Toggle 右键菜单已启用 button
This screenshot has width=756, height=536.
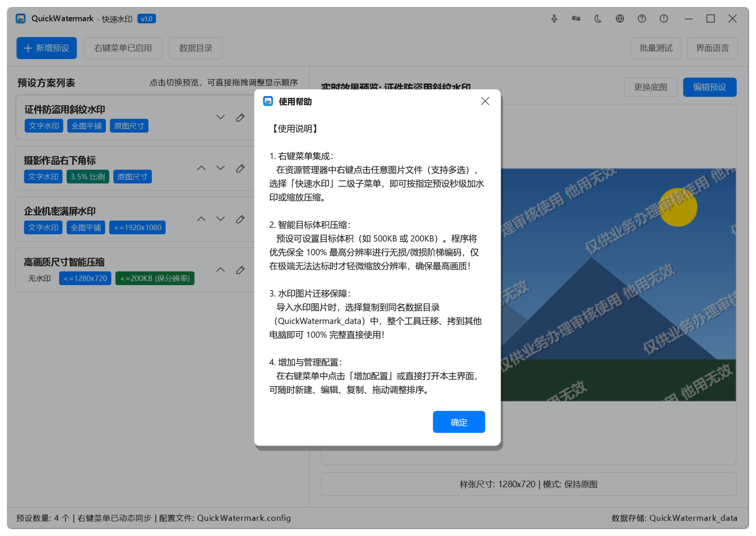point(123,48)
